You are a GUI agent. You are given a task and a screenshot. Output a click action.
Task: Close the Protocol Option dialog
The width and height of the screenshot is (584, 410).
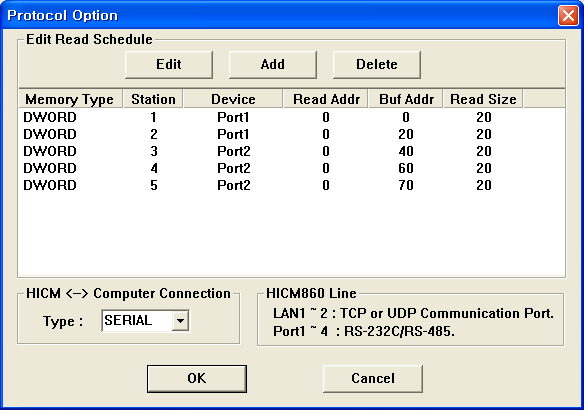568,16
